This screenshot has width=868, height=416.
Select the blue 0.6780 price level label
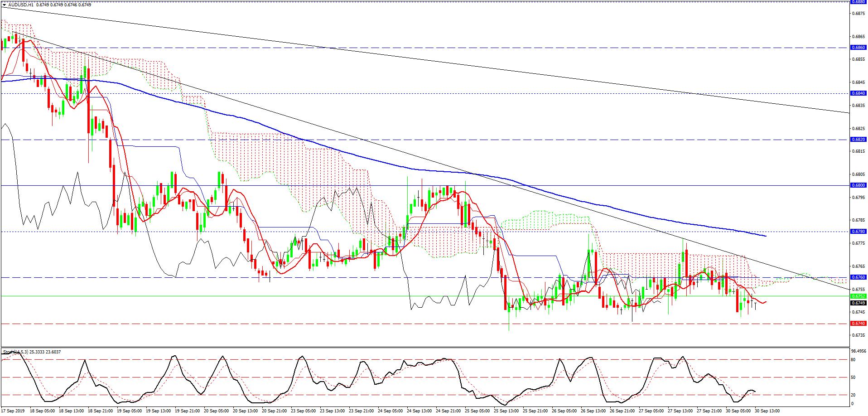coord(858,232)
